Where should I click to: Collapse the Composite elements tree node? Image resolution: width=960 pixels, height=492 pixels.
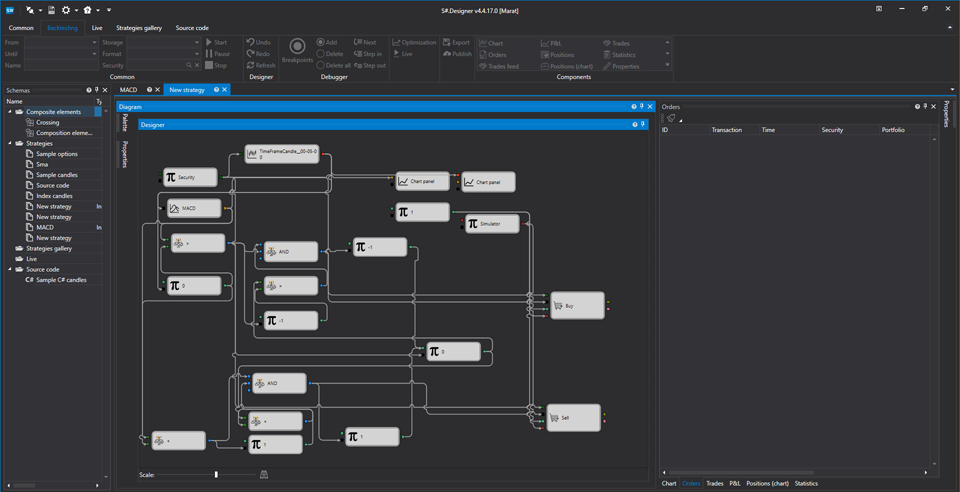click(x=10, y=112)
